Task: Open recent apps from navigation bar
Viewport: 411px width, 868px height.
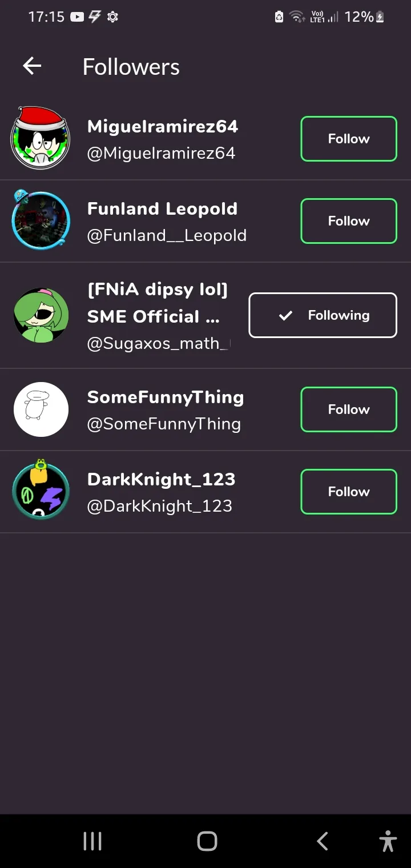Action: click(92, 841)
